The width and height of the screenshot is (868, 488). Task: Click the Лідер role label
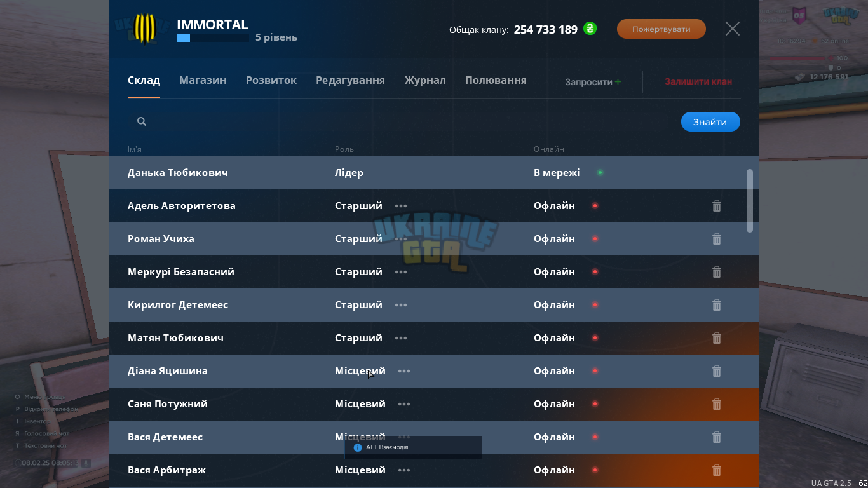pyautogui.click(x=349, y=173)
